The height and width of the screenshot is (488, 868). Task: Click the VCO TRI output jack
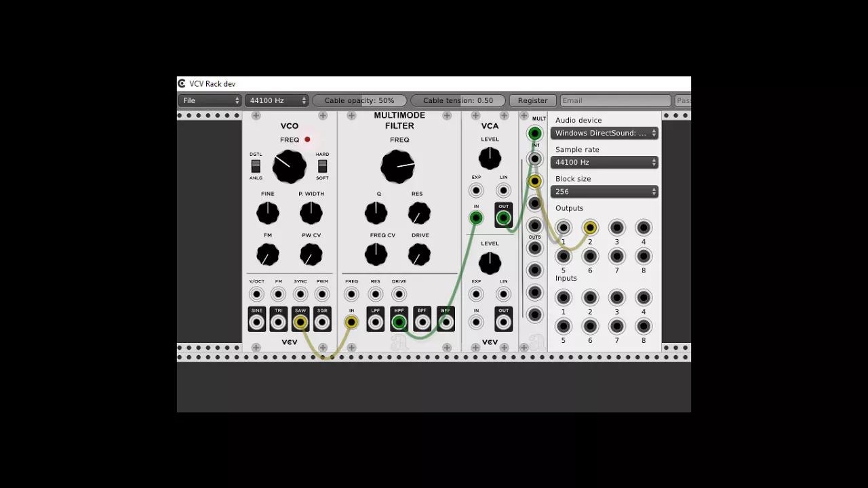point(278,323)
